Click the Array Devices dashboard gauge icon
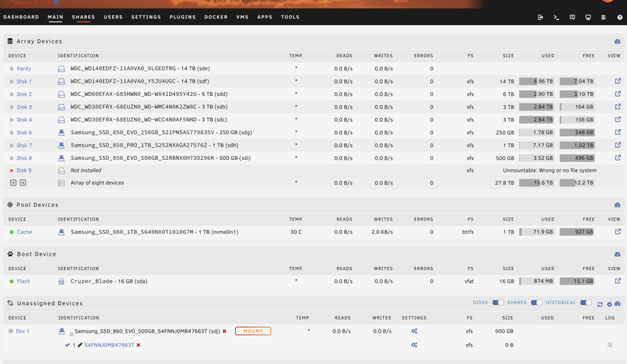The image size is (627, 364). coord(618,41)
